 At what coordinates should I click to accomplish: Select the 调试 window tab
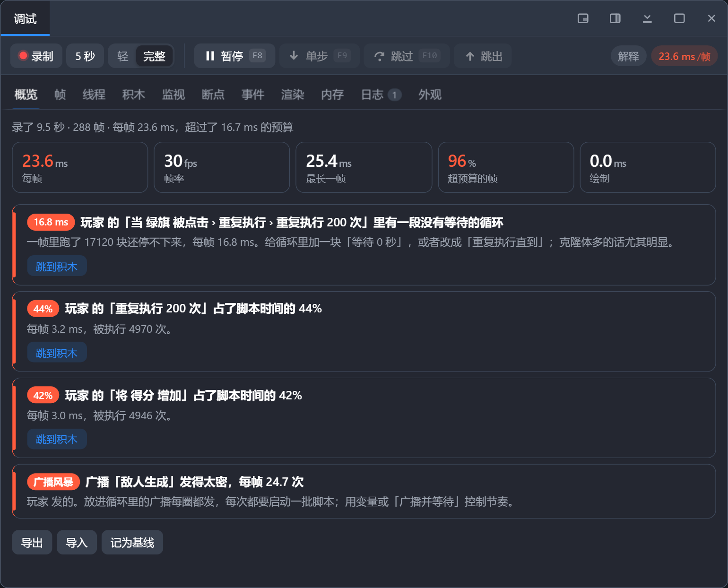(x=25, y=18)
